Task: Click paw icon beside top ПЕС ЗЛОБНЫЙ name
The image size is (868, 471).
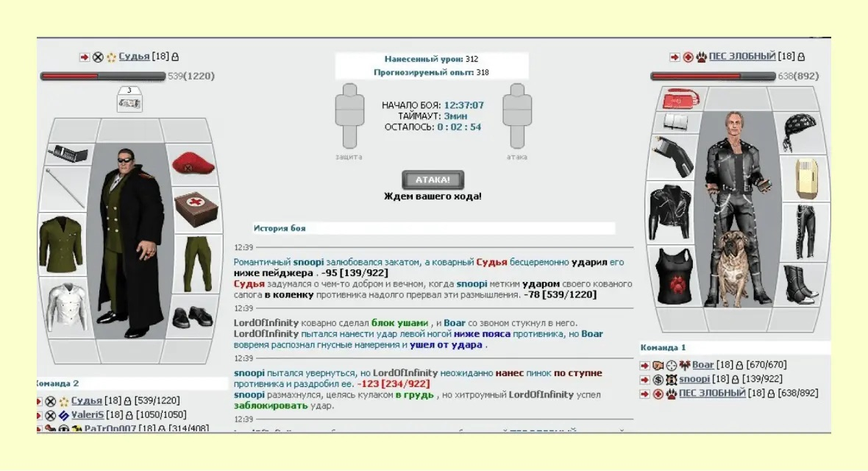Action: tap(701, 57)
